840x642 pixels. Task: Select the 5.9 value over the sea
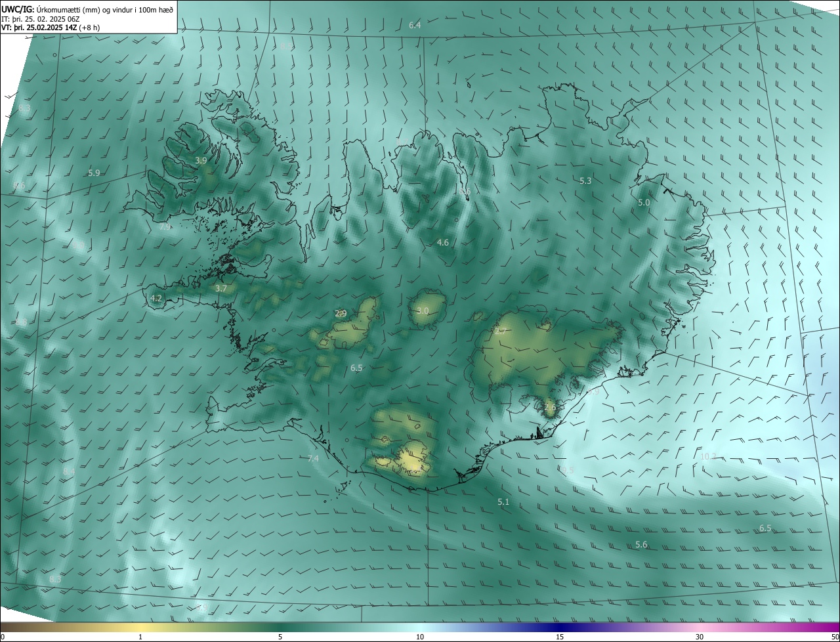(x=94, y=173)
